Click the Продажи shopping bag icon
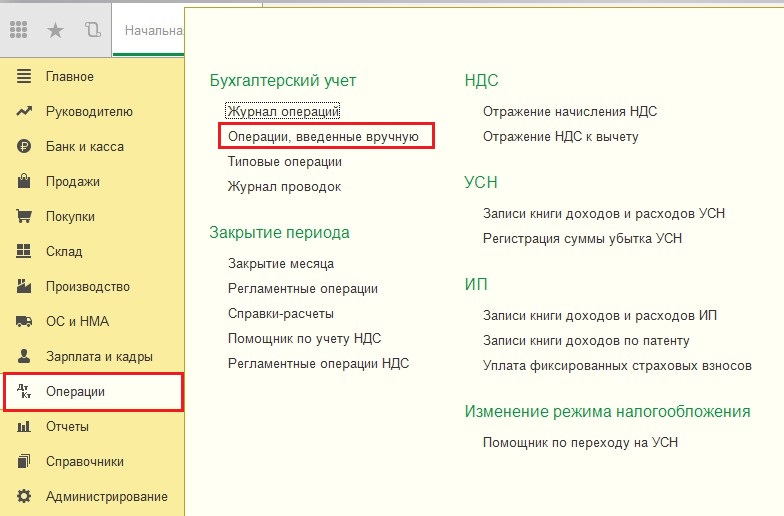784x516 pixels. [x=24, y=180]
